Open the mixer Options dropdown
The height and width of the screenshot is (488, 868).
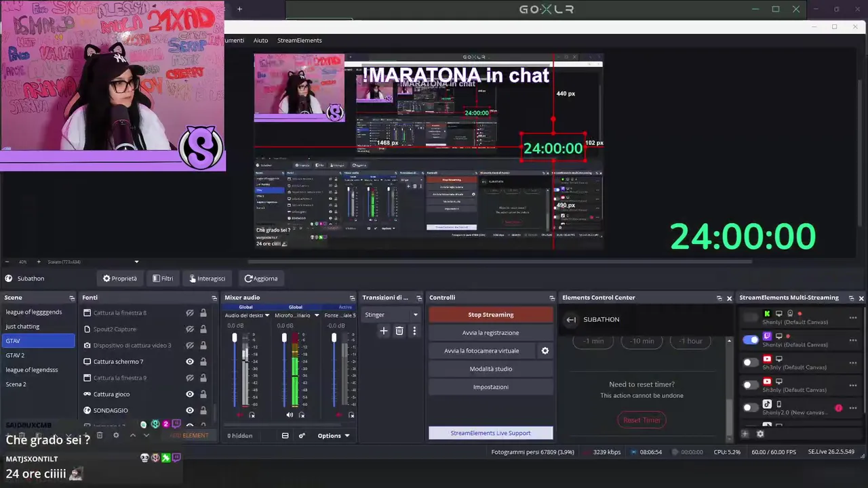point(333,436)
